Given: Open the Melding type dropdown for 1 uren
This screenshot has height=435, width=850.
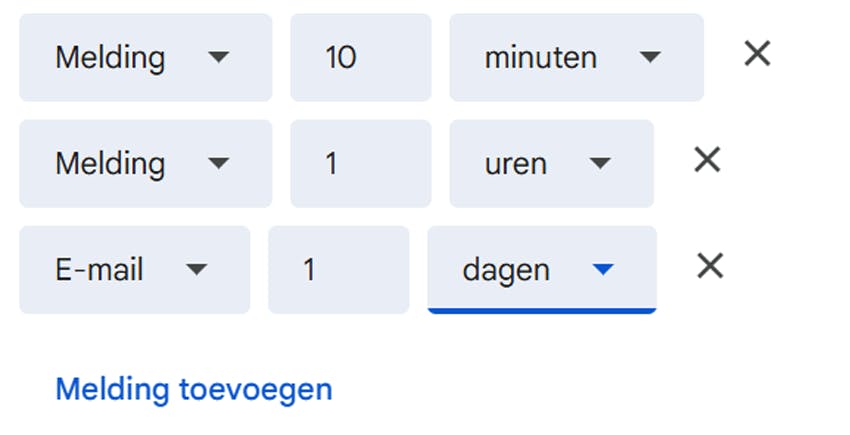Looking at the screenshot, I should pyautogui.click(x=145, y=163).
